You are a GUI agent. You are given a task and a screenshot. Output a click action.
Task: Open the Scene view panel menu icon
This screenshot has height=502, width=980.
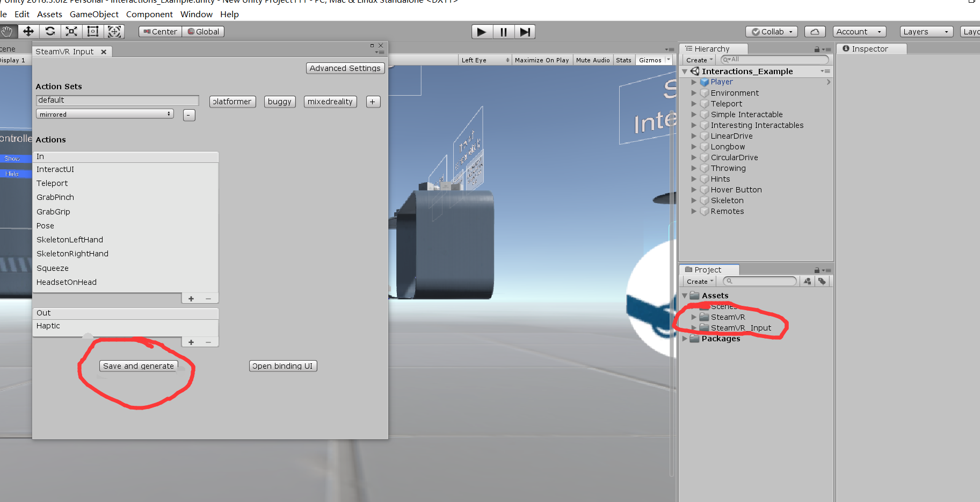click(670, 49)
